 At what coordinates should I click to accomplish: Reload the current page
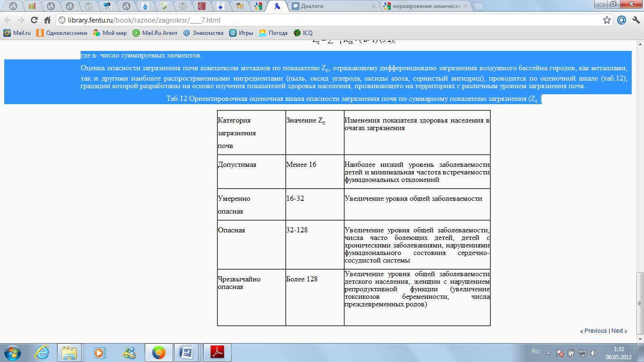coord(34,20)
